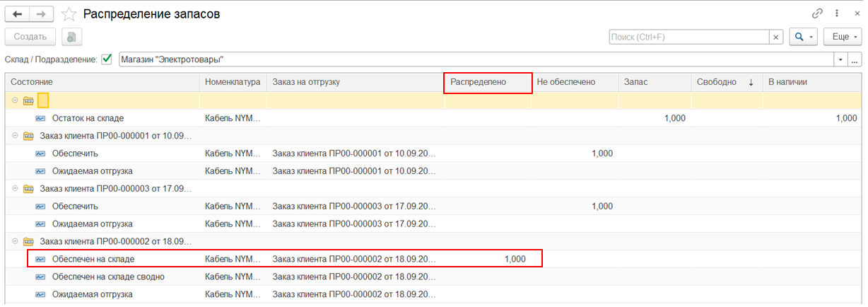The height and width of the screenshot is (307, 868).
Task: Open the magnifier search dropdown
Action: (804, 37)
